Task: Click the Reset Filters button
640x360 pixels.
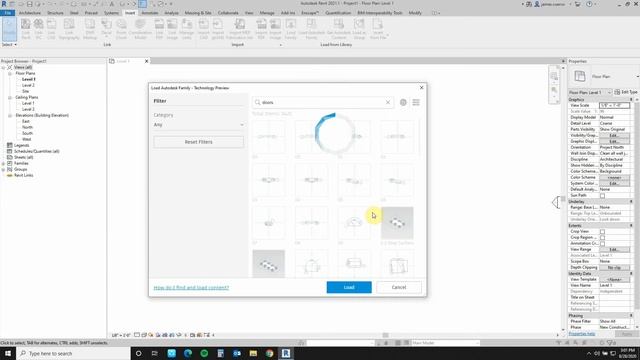Action: (198, 142)
